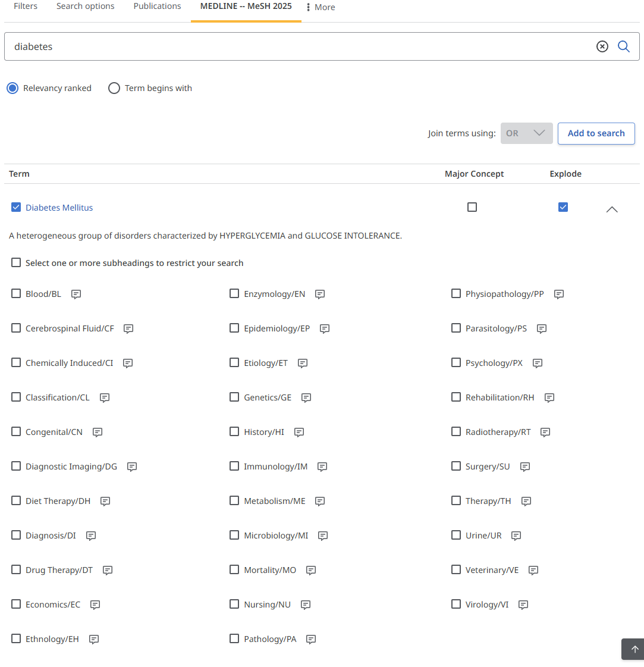This screenshot has width=644, height=667.
Task: Open the More tabs menu
Action: pyautogui.click(x=321, y=7)
